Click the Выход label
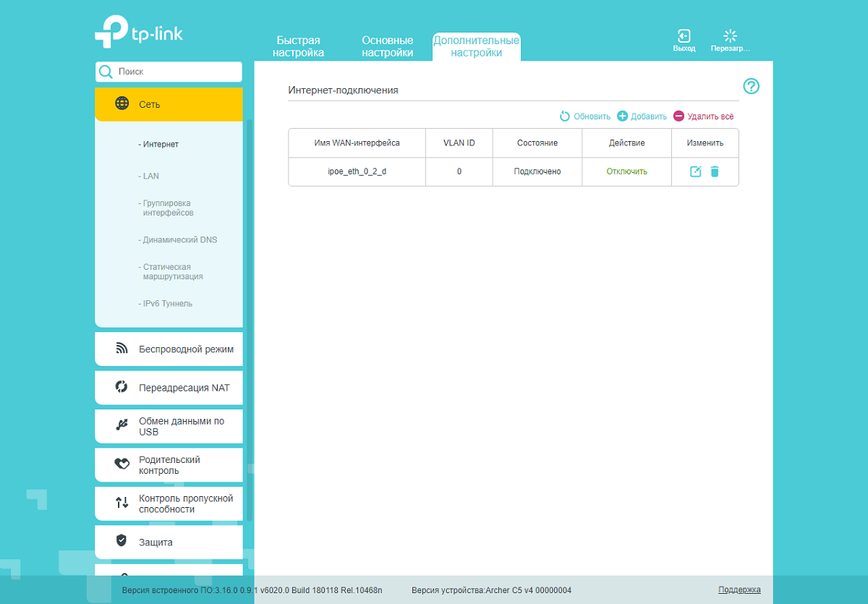868x604 pixels. coord(684,48)
